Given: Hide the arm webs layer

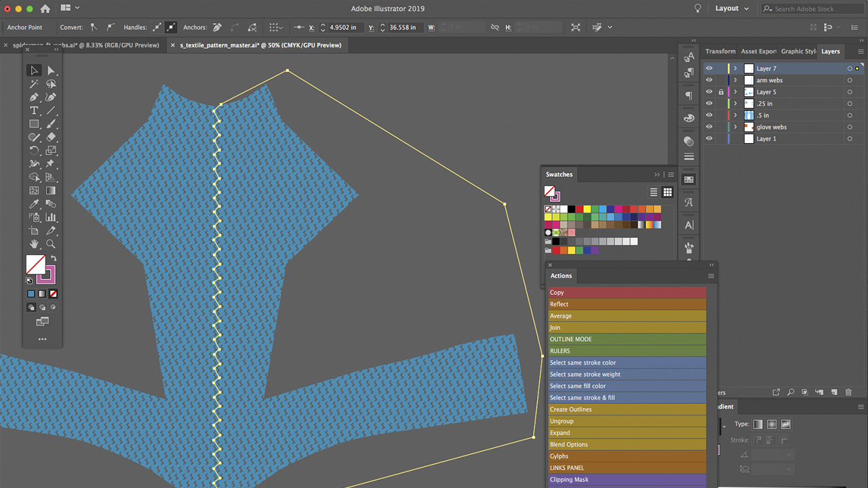Looking at the screenshot, I should pos(709,80).
